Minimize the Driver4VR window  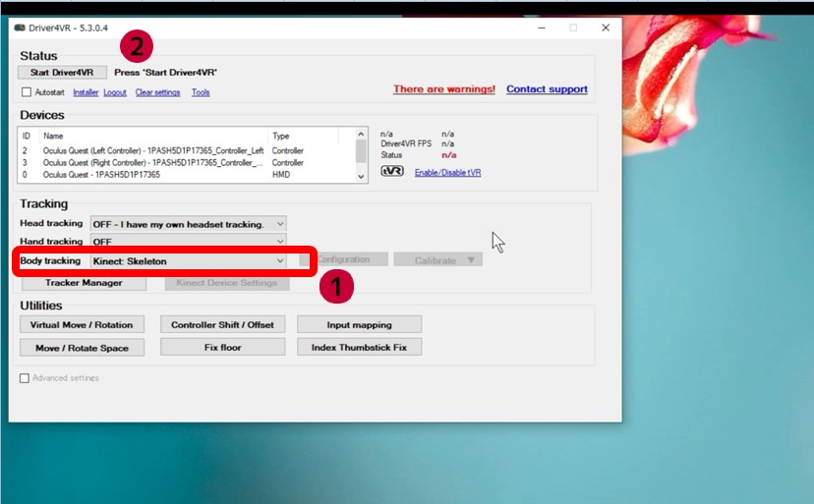pyautogui.click(x=542, y=28)
